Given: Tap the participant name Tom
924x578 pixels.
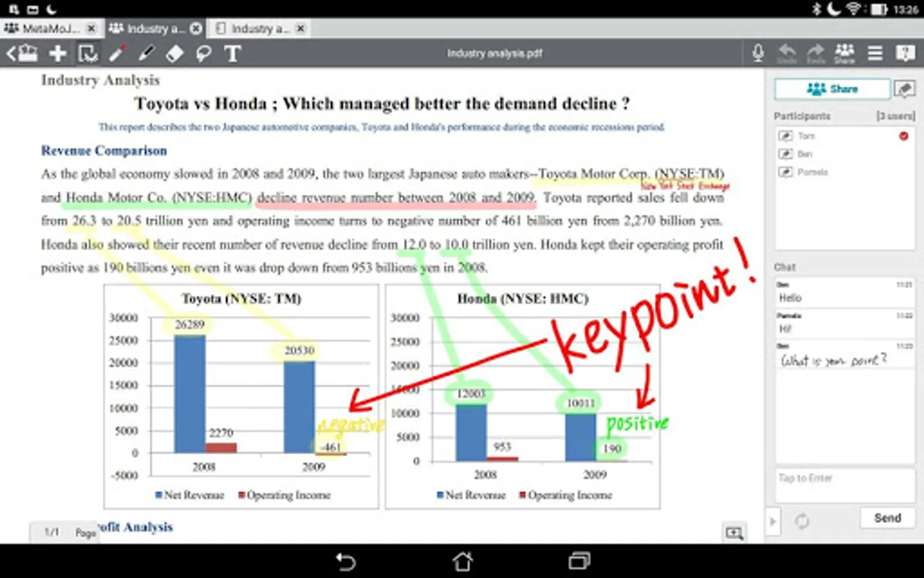Looking at the screenshot, I should pos(806,136).
